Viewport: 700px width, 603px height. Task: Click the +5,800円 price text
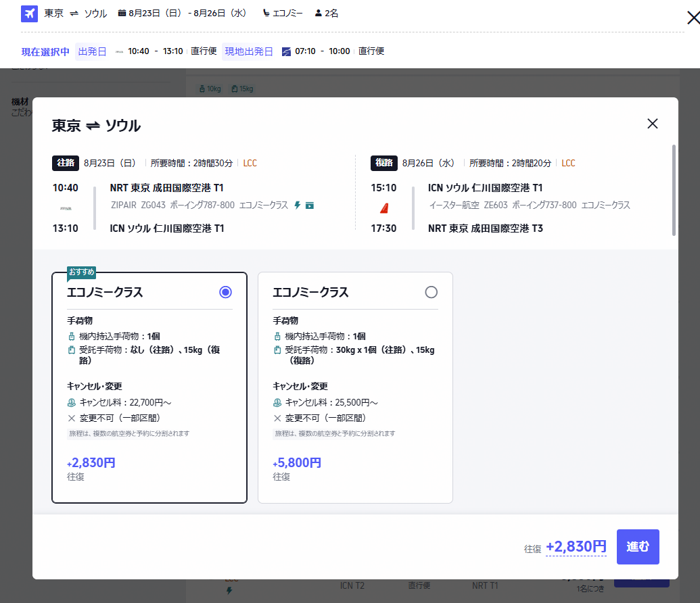[x=297, y=463]
